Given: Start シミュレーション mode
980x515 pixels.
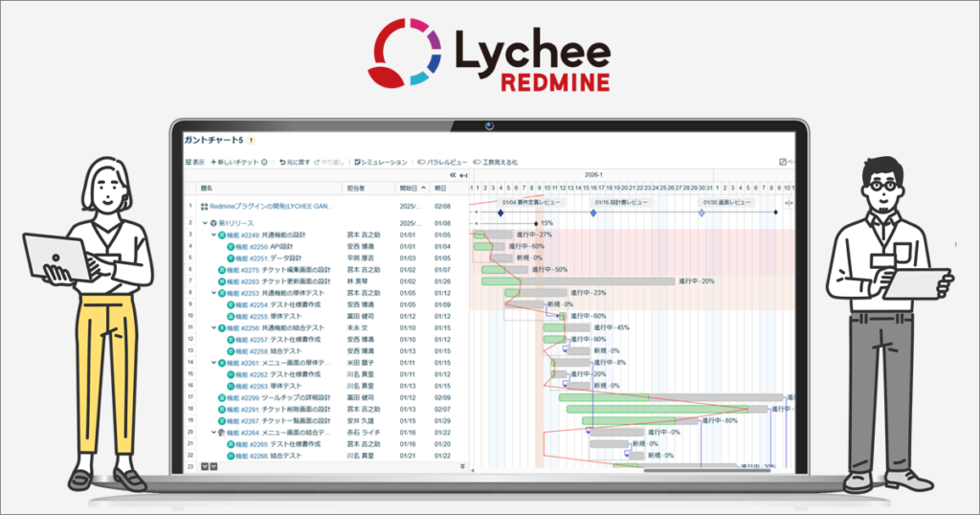Looking at the screenshot, I should pos(381,162).
